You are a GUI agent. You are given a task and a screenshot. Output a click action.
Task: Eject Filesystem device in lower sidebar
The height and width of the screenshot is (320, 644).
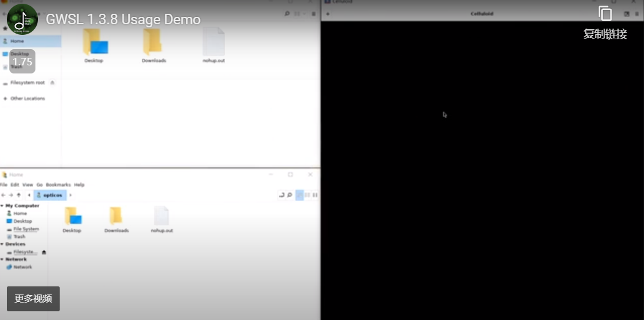tap(44, 252)
